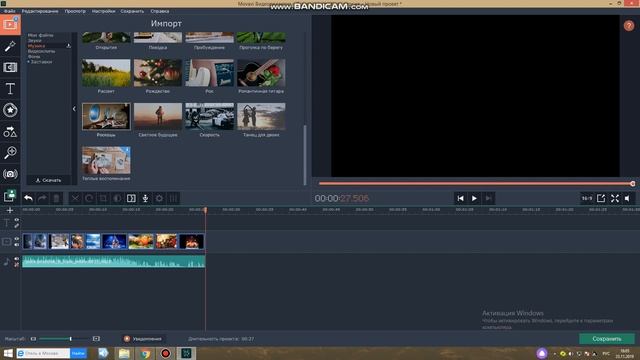This screenshot has height=360, width=640.
Task: Switch preview to full screen
Action: coord(615,198)
